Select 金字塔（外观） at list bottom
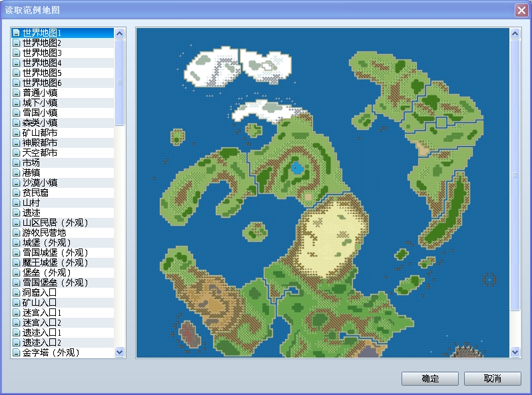 tap(63, 352)
